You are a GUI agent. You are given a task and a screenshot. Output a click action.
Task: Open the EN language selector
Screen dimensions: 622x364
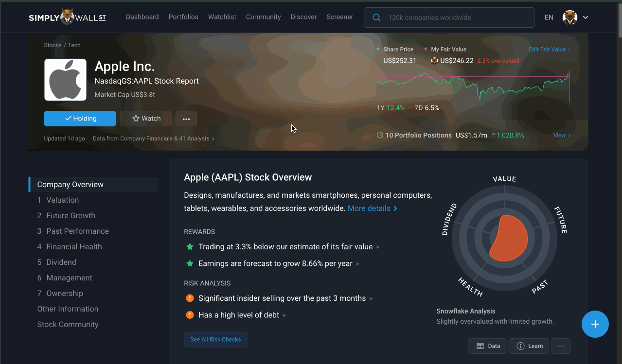pos(549,17)
